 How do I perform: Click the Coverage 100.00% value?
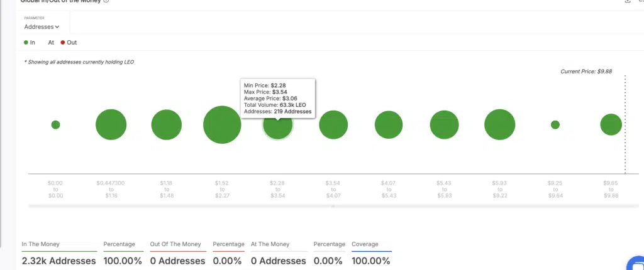371,261
